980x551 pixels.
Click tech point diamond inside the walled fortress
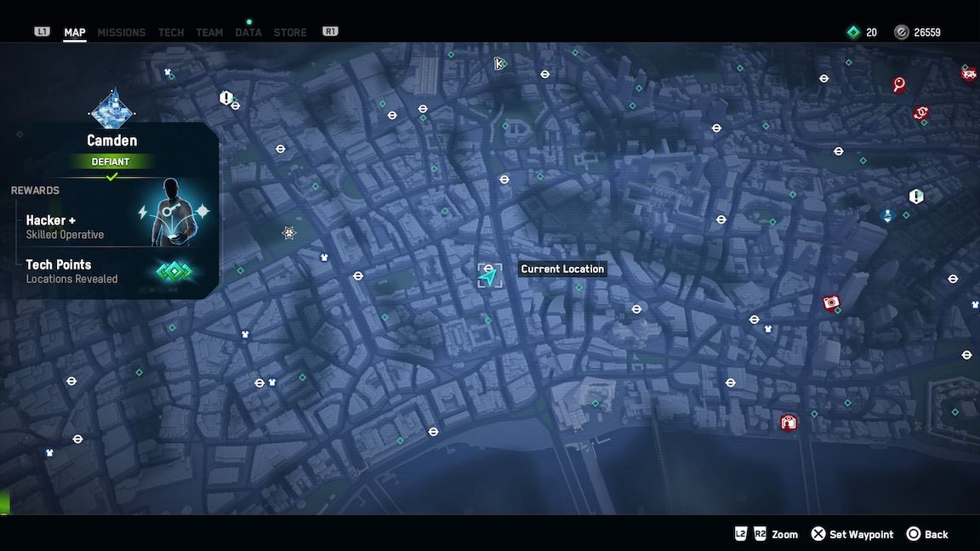pos(955,412)
